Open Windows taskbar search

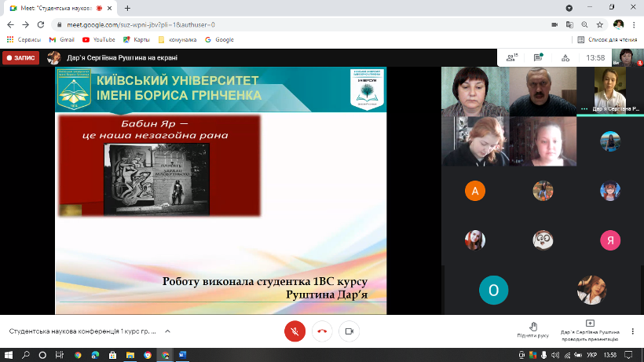point(25,355)
